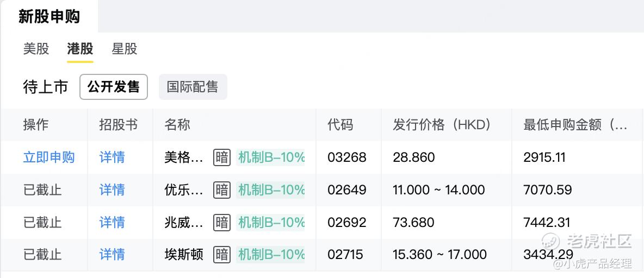Click the 暗 icon in the 优乐 row
The width and height of the screenshot is (644, 278).
click(221, 190)
